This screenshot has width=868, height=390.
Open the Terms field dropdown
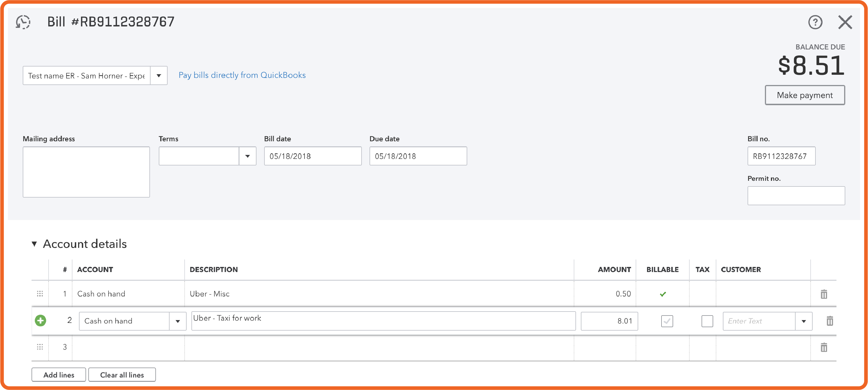click(x=248, y=156)
